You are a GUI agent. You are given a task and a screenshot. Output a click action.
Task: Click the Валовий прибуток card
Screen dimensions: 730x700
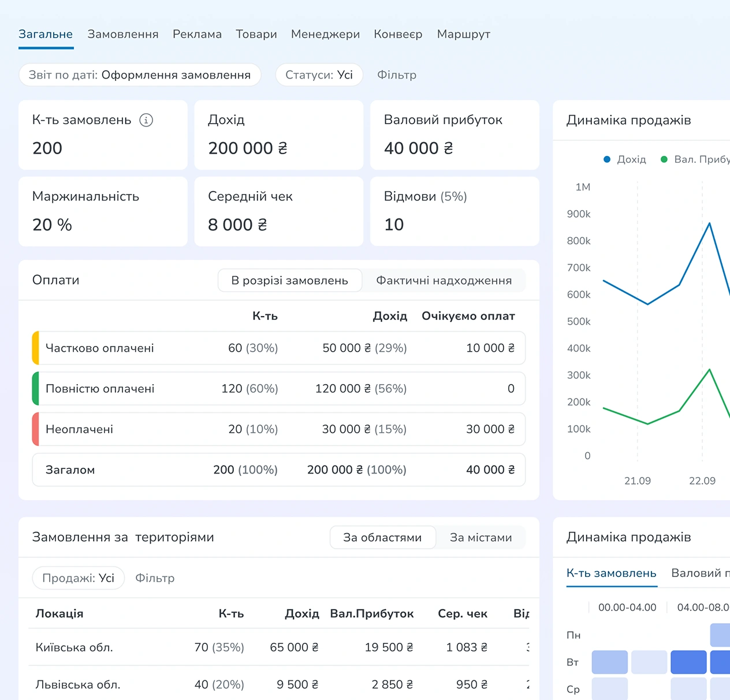[x=455, y=135]
